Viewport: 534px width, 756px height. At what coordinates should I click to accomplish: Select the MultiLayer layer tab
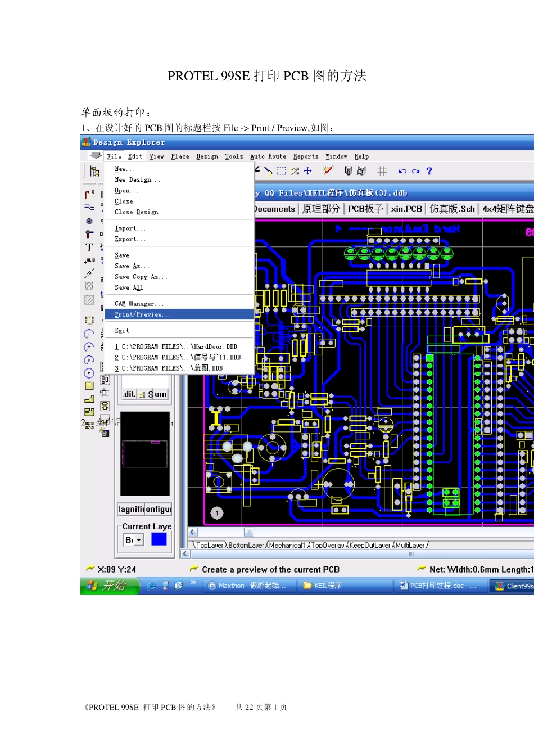point(410,545)
